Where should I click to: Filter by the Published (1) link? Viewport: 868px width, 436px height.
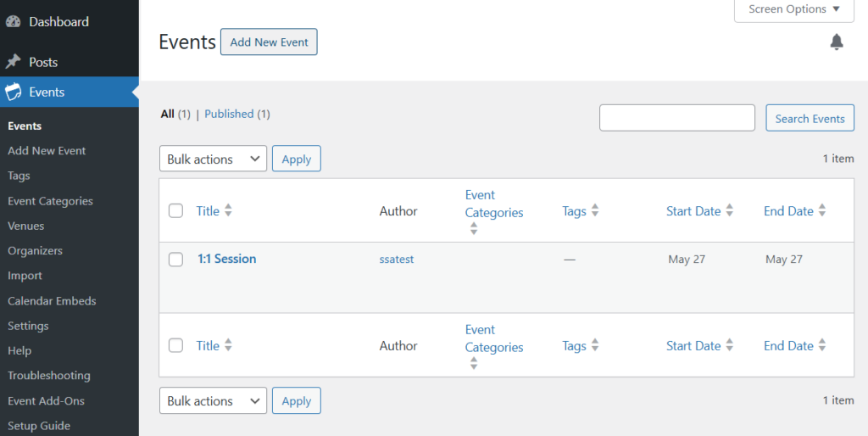237,114
